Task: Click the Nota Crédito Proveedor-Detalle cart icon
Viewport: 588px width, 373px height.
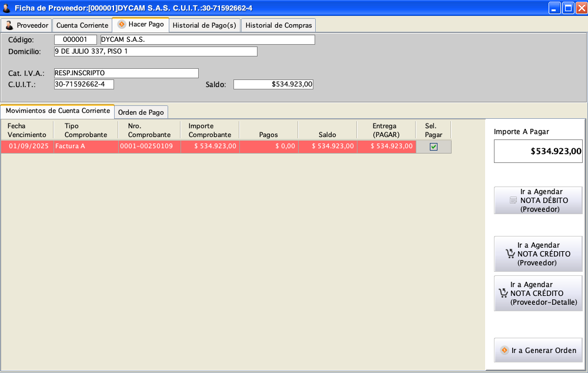Action: [503, 294]
